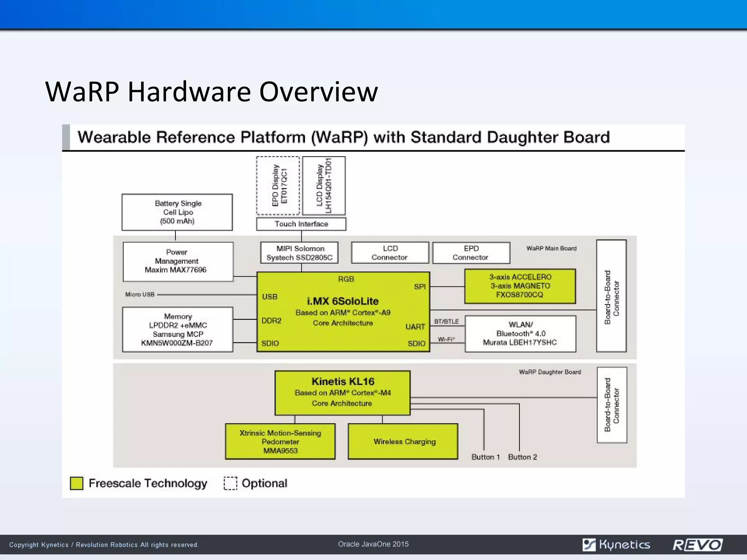
Task: Click the MIPI Solomon Systech SSD2805C block
Action: (299, 253)
